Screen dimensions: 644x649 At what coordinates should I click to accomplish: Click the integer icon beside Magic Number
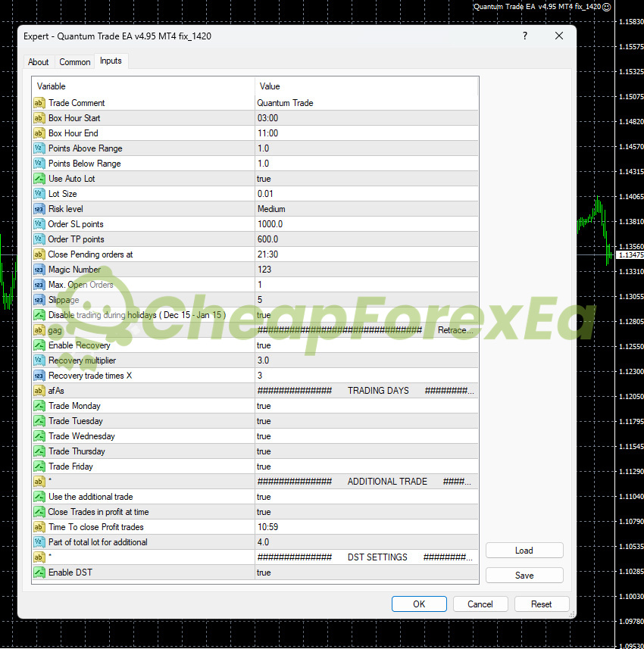point(39,270)
